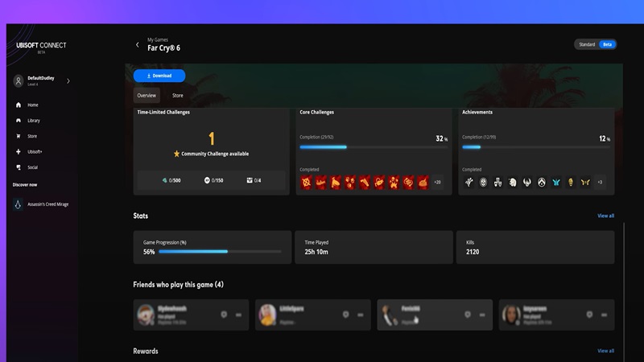This screenshot has width=644, height=362.
Task: Expand the DefaultDudley profile chevron
Action: pyautogui.click(x=68, y=81)
